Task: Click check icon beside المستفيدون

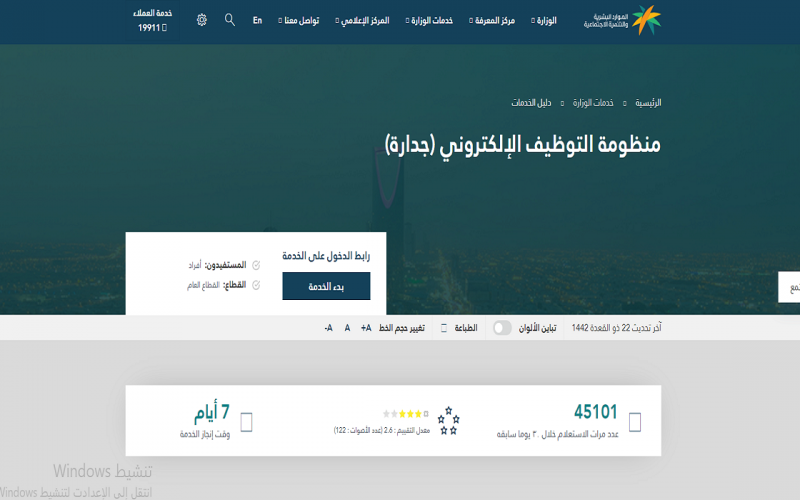Action: pyautogui.click(x=256, y=265)
